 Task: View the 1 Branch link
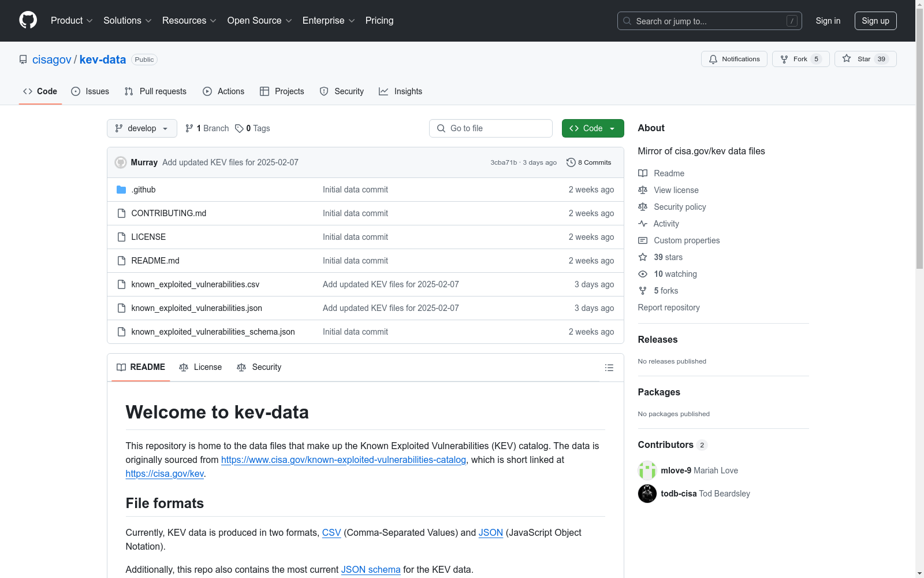tap(207, 128)
